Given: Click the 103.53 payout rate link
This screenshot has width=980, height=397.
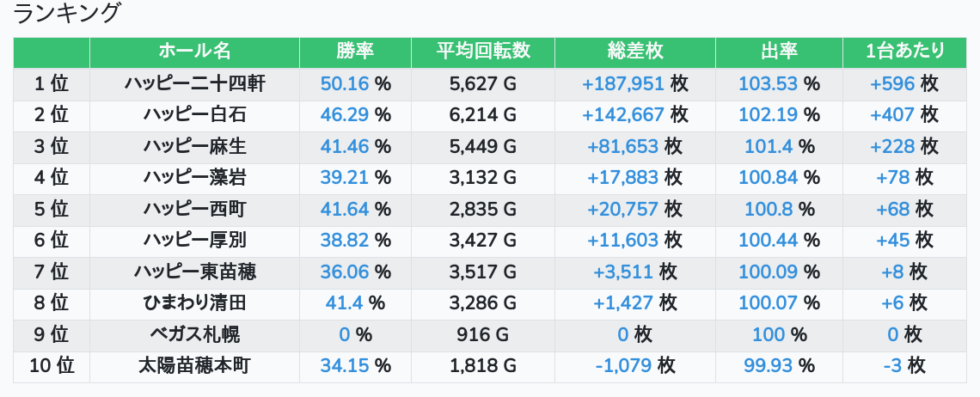Looking at the screenshot, I should (x=767, y=84).
